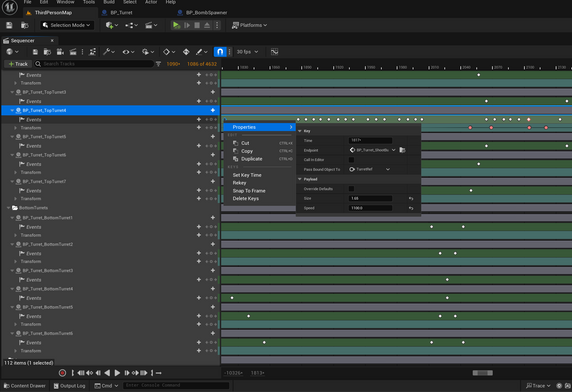Toggle the blue snapping magnet button

220,52
